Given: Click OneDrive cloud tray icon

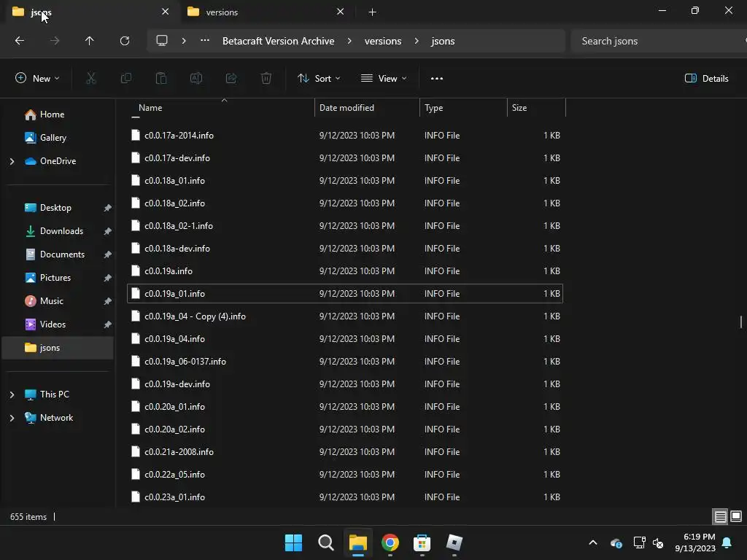Looking at the screenshot, I should (616, 542).
